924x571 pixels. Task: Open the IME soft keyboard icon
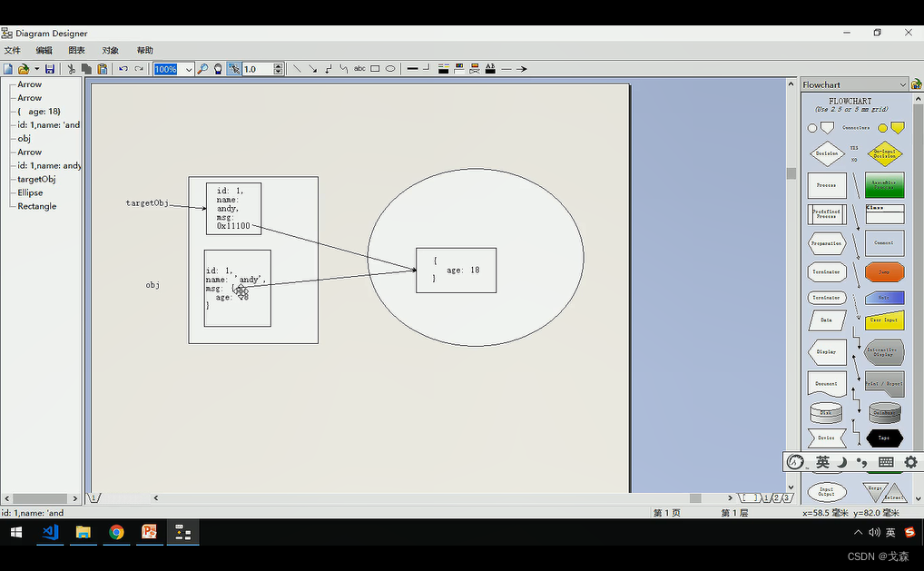[x=886, y=462]
